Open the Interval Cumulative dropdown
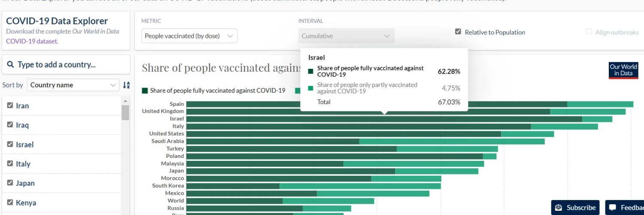644x215 pixels. pyautogui.click(x=346, y=36)
